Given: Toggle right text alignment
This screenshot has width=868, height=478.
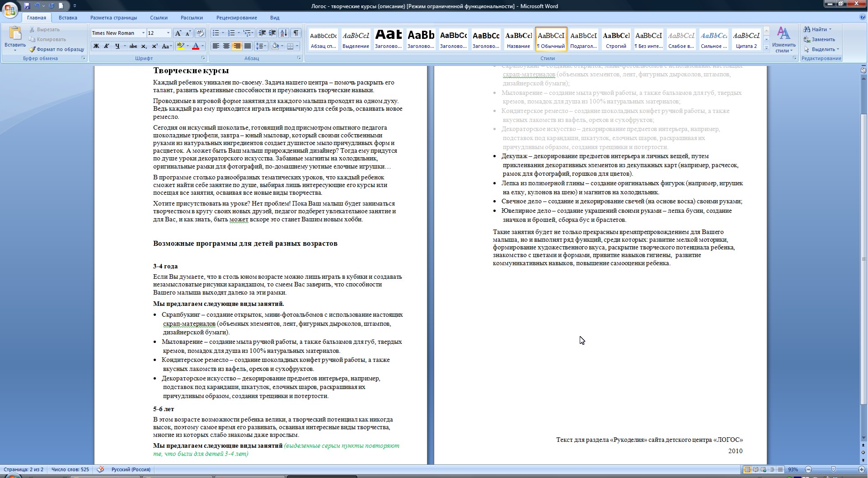Looking at the screenshot, I should [x=237, y=46].
